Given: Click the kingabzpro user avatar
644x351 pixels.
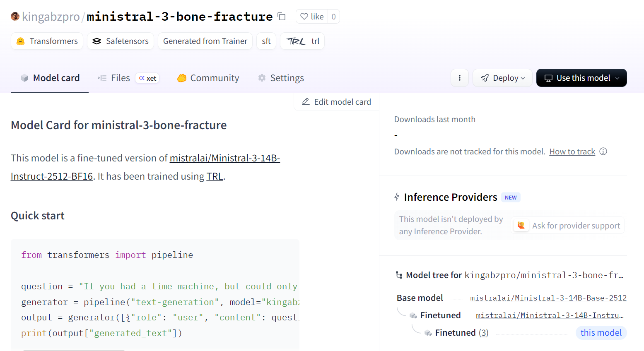Looking at the screenshot, I should (15, 17).
